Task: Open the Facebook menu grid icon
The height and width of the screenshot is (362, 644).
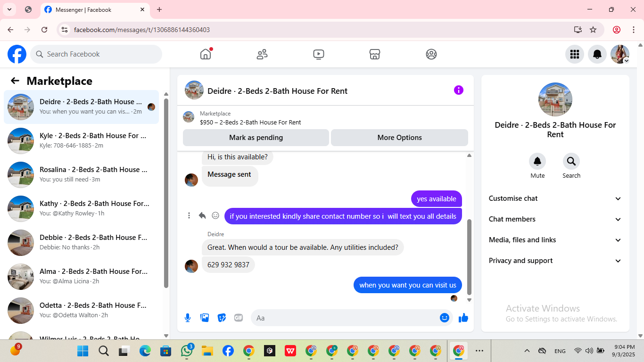Action: pyautogui.click(x=575, y=54)
